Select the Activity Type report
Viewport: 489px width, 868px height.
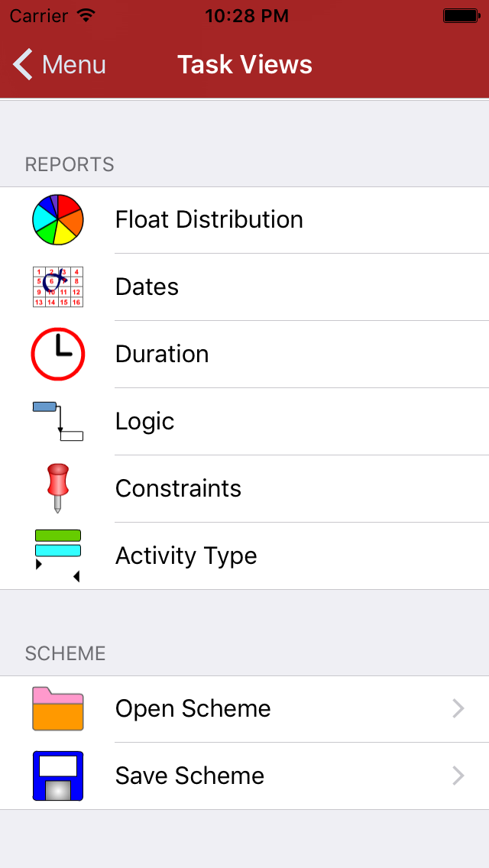186,555
